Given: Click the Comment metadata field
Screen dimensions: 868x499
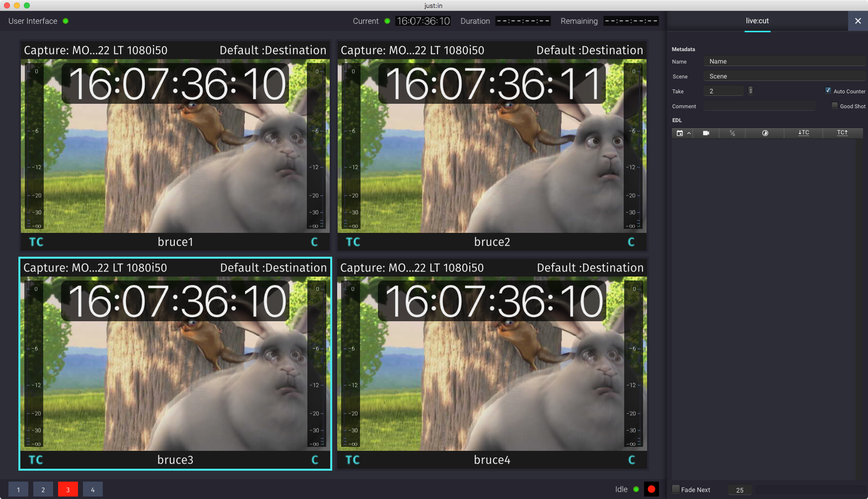Looking at the screenshot, I should 760,106.
